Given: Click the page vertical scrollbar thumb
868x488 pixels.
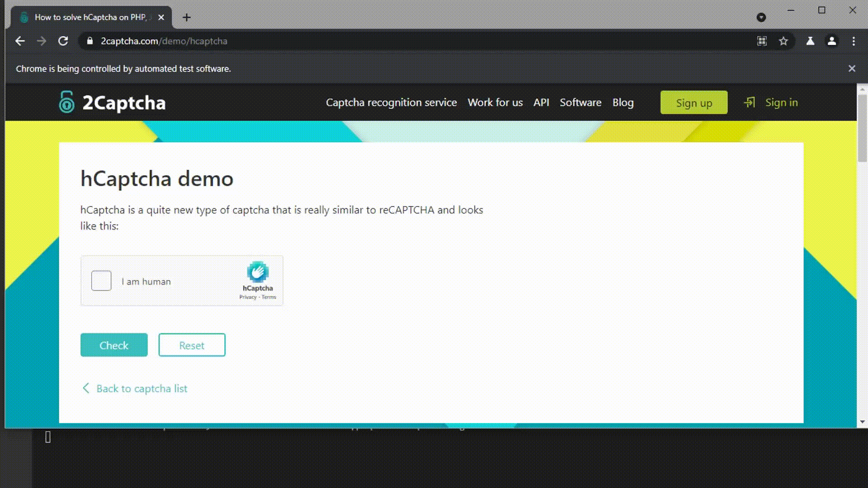Looking at the screenshot, I should (862, 129).
